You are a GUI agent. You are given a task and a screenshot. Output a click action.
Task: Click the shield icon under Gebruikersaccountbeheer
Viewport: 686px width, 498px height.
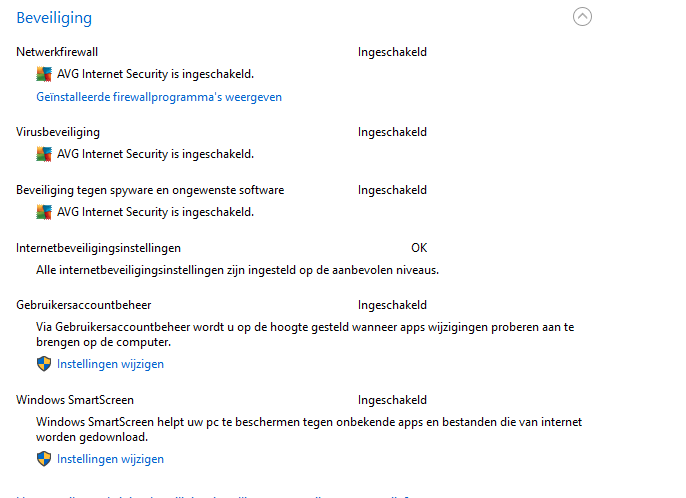44,364
